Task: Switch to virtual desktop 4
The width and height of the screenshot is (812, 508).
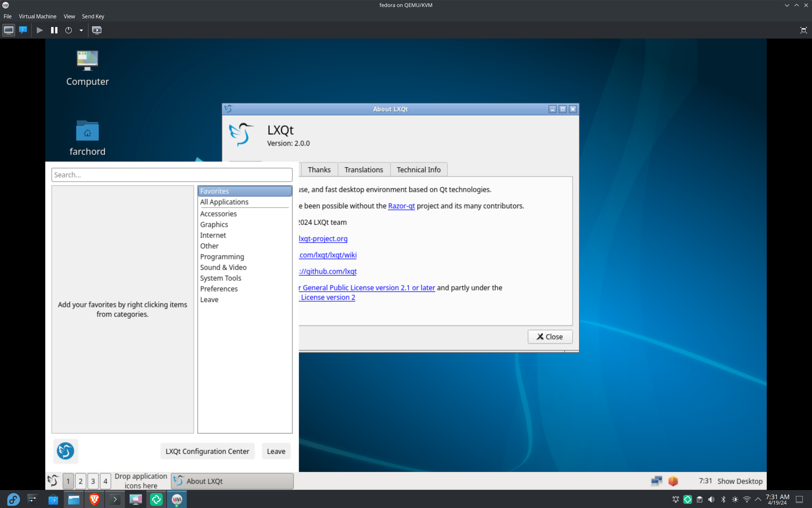Action: click(x=105, y=481)
